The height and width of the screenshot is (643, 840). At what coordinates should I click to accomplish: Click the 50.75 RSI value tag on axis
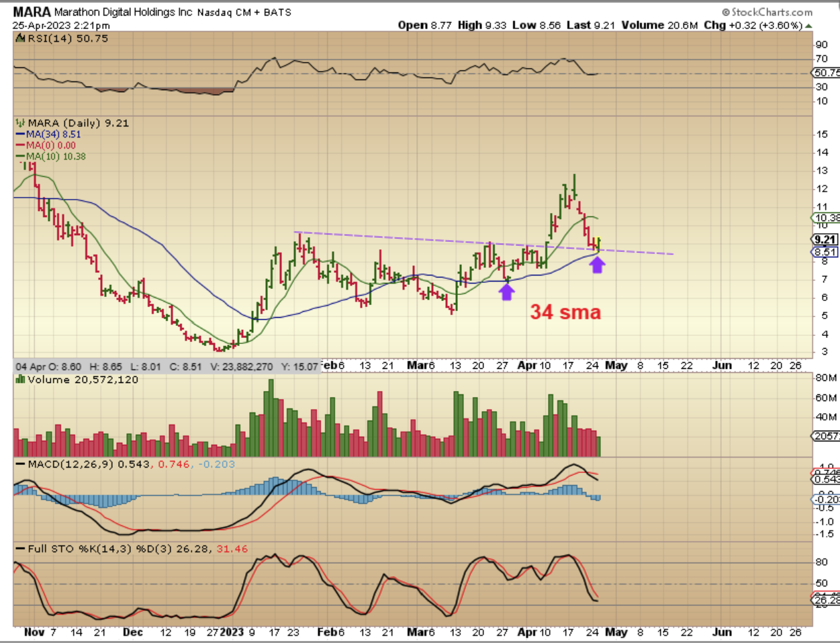[x=827, y=73]
